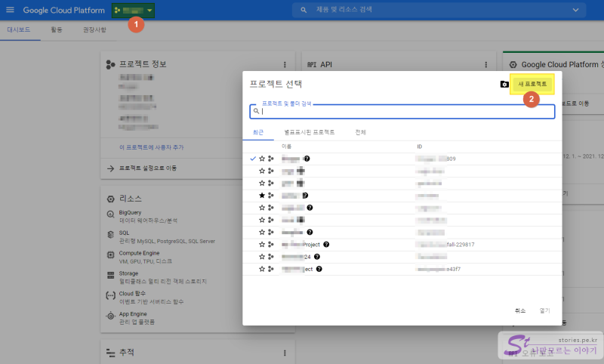Click the project icon in the e43f7 row
The height and width of the screenshot is (364, 604).
[271, 270]
